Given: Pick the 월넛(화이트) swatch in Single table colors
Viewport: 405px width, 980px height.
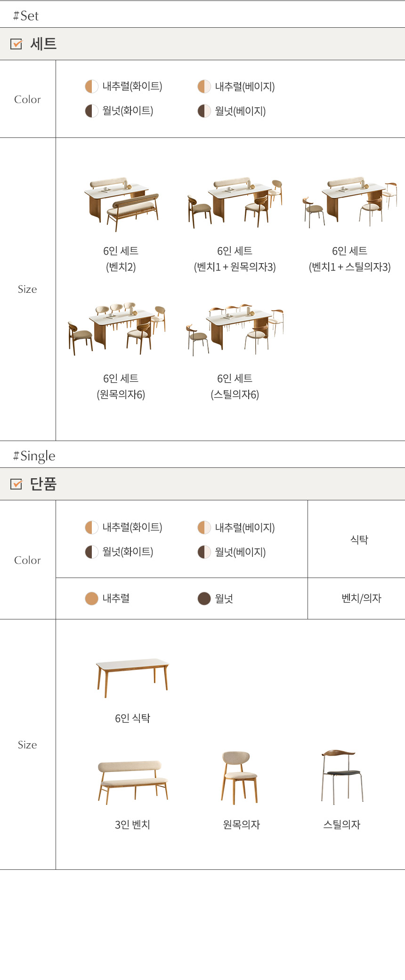Looking at the screenshot, I should pos(91,552).
